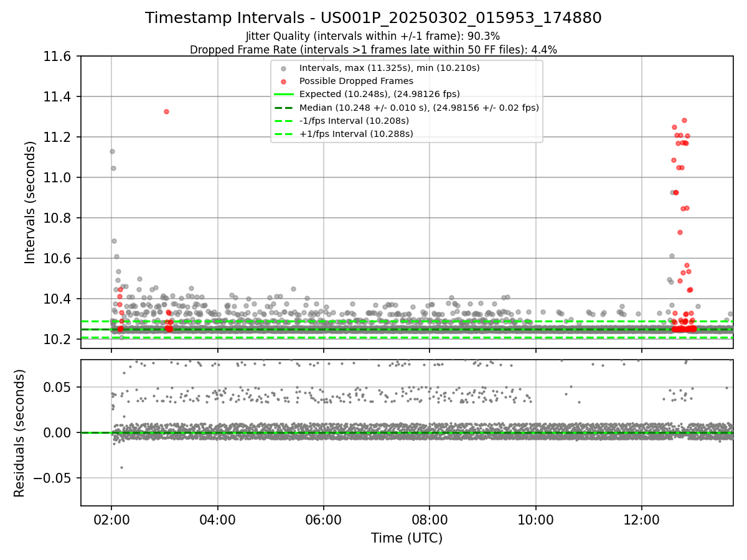Click the Jitter Quality 90.3% subtitle
747x560 pixels.
[x=373, y=36]
